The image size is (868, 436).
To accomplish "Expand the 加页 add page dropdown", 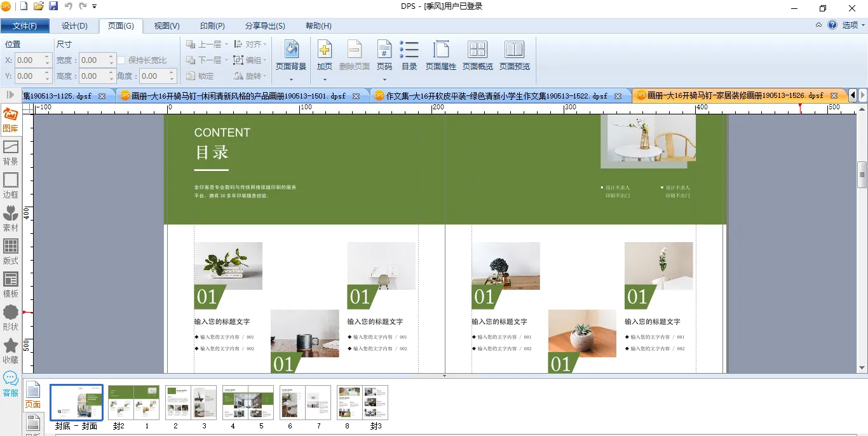I will point(325,79).
